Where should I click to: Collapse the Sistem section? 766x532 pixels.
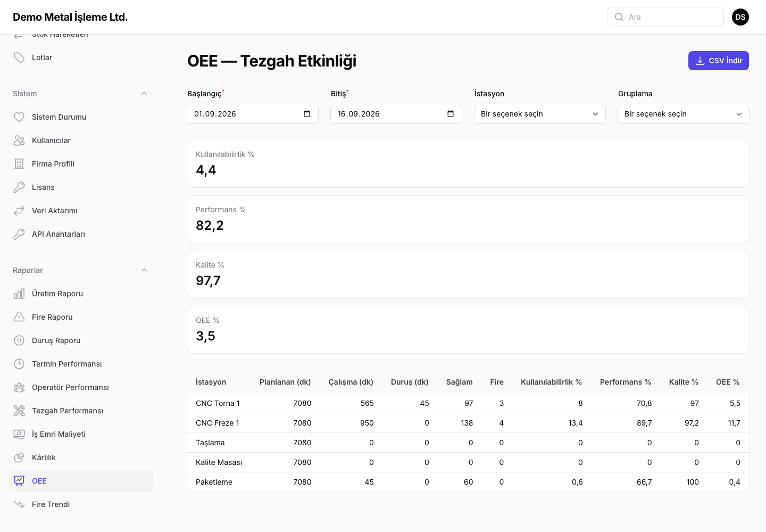point(144,94)
